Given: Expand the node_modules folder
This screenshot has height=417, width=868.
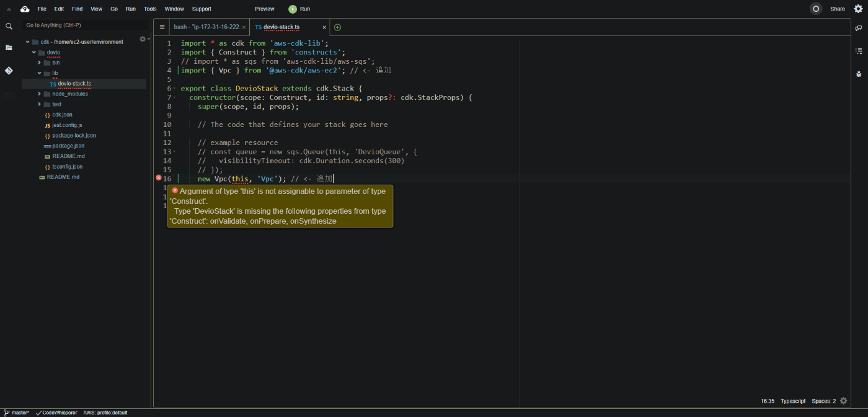Looking at the screenshot, I should [39, 94].
